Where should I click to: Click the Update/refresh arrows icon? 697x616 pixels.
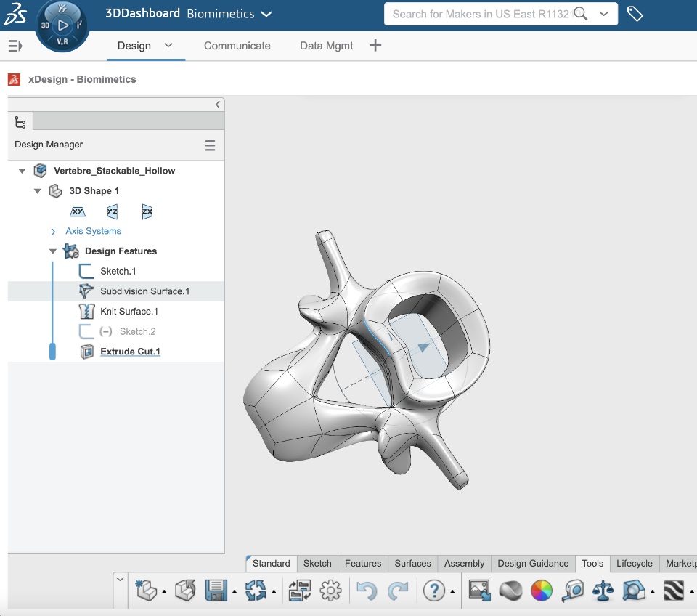click(256, 591)
